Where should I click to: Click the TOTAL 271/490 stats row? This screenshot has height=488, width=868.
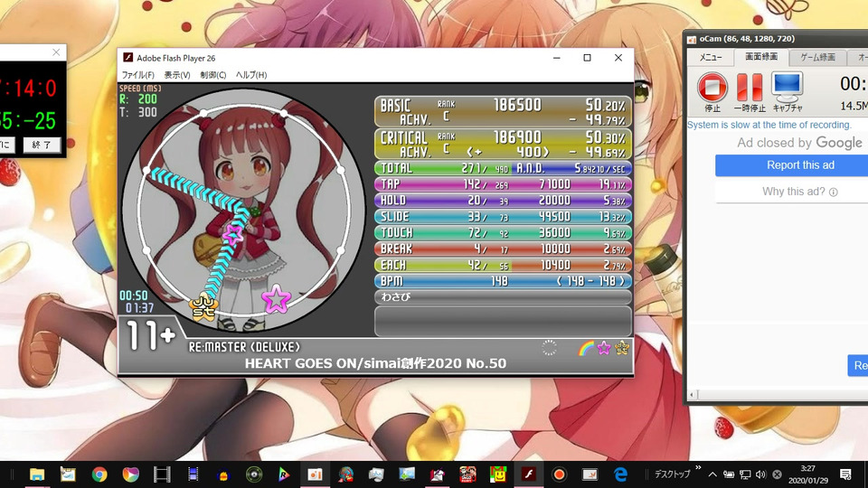(503, 168)
